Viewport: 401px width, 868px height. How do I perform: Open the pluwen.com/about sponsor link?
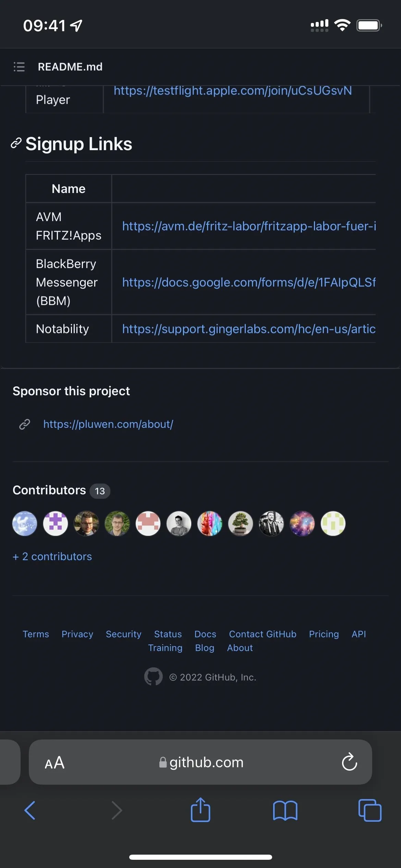click(108, 424)
